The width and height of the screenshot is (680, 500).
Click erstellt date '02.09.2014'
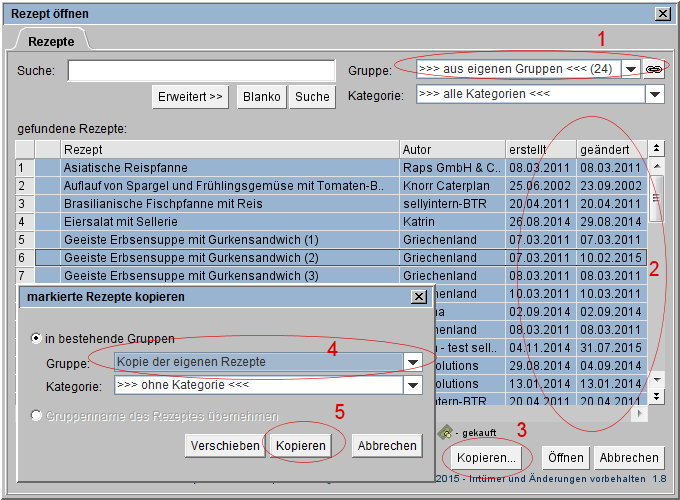coord(541,311)
